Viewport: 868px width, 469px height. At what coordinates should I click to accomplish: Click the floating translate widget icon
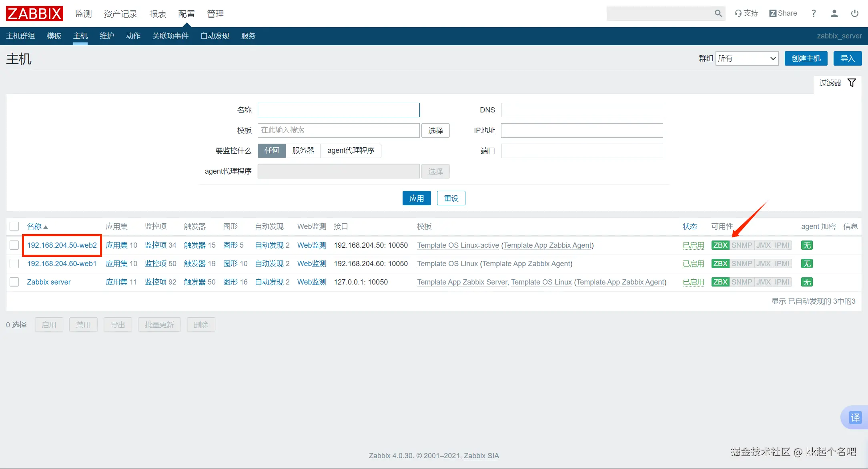(855, 417)
